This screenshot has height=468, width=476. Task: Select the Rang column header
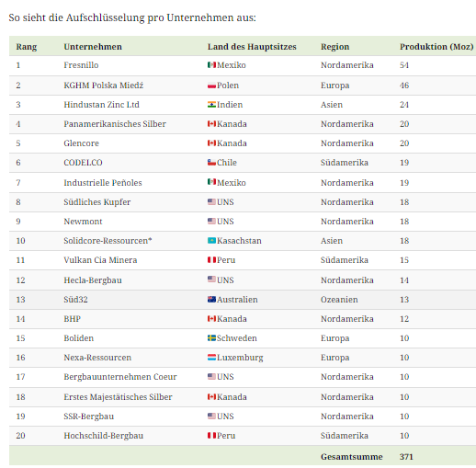point(27,47)
